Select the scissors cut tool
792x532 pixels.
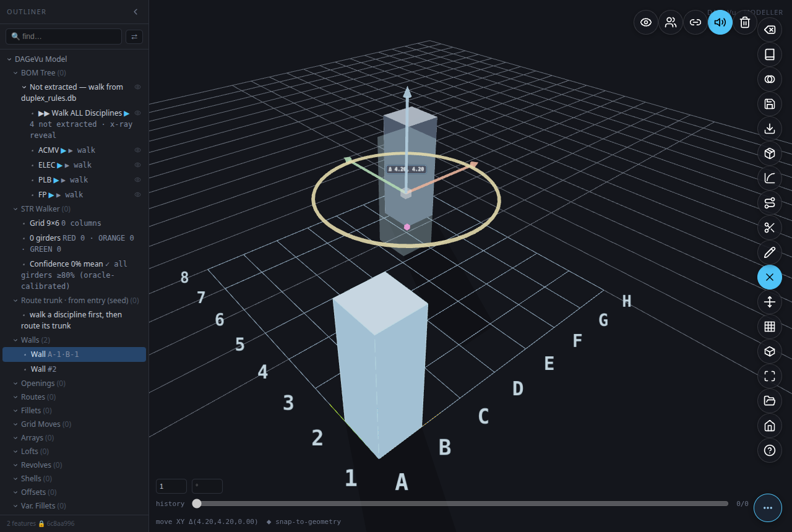[x=770, y=228]
